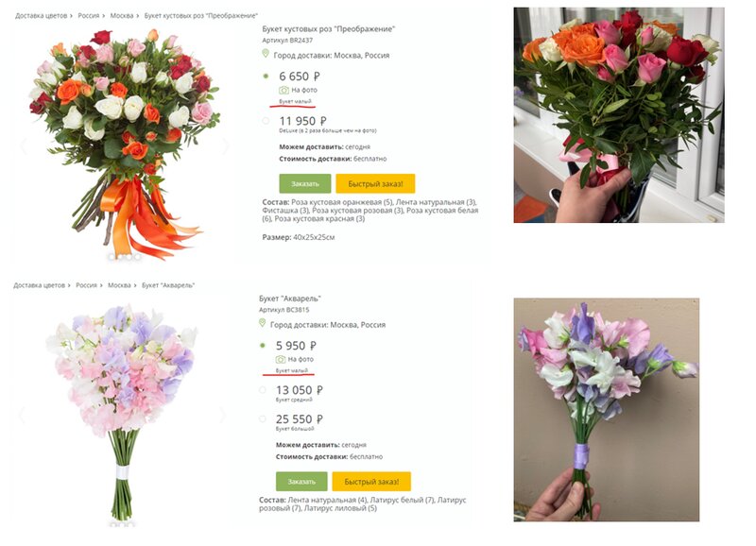Click the camera icon under the 5 950 ₽ price
The image size is (756, 546).
click(281, 360)
